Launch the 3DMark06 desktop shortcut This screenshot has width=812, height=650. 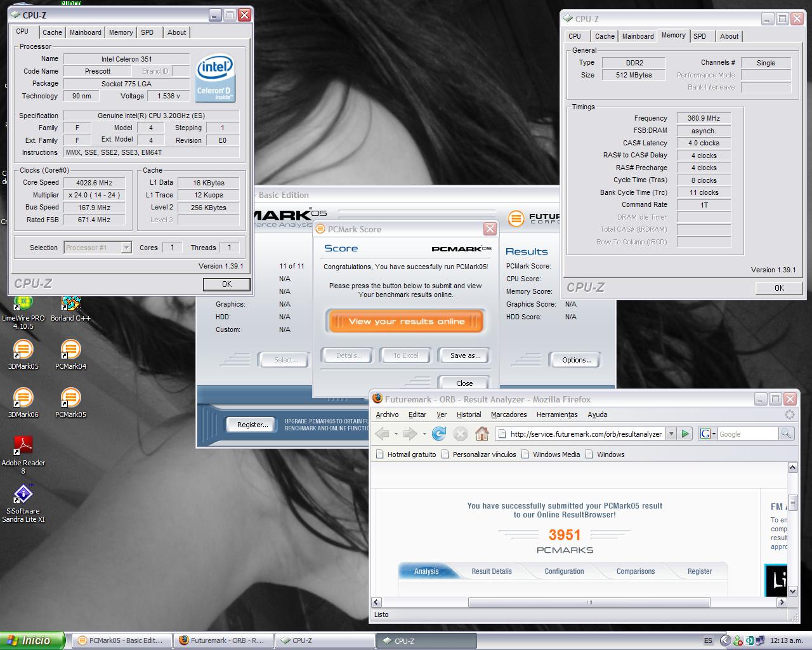[23, 402]
